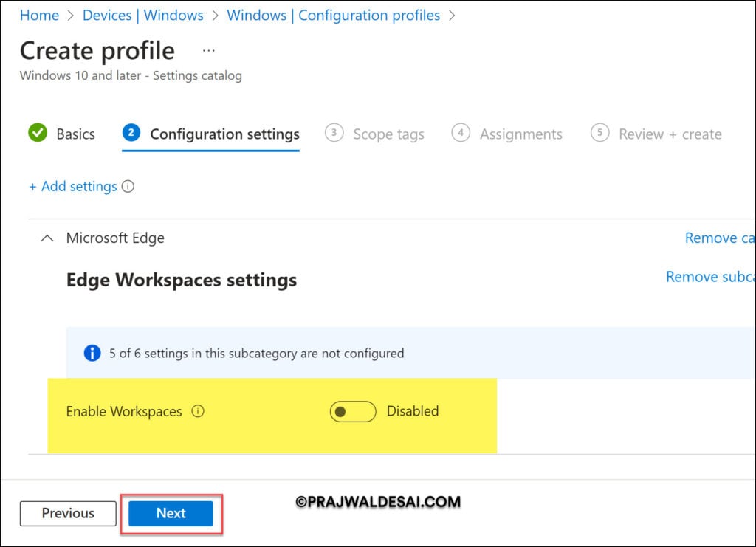Viewport: 756px width, 547px height.
Task: Toggle the Enable Workspaces switch
Action: pyautogui.click(x=353, y=412)
